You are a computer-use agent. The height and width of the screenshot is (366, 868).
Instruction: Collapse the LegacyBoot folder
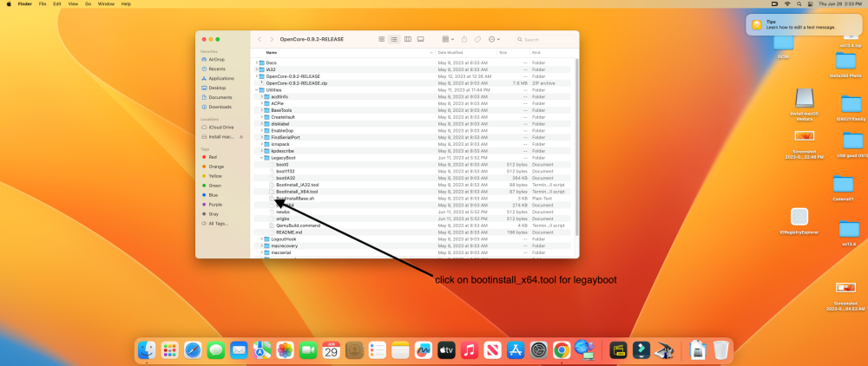[262, 158]
